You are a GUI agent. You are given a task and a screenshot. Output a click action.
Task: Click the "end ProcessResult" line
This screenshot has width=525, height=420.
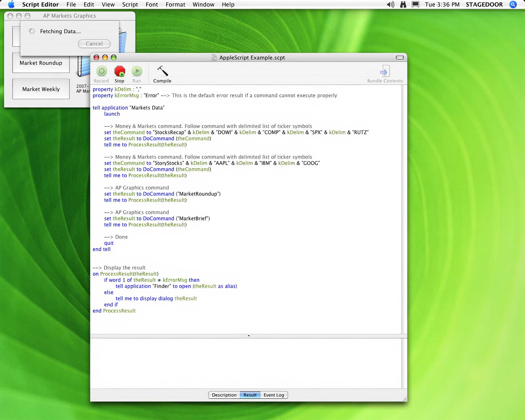click(114, 311)
